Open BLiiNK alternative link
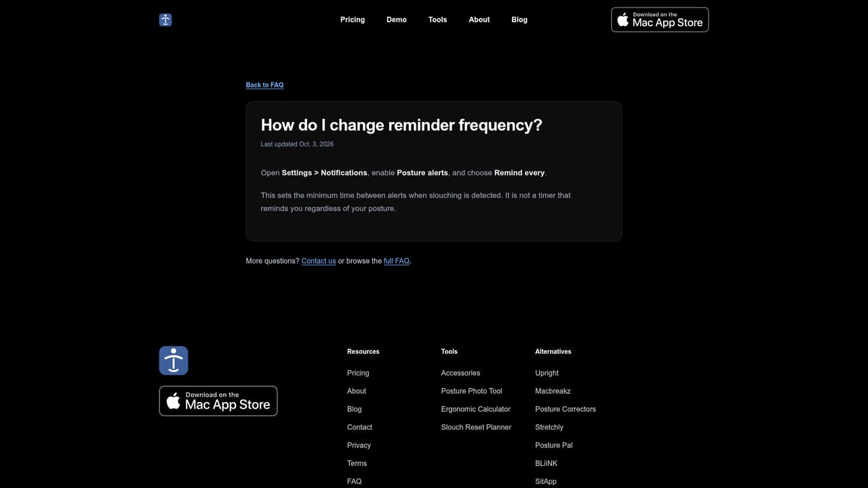The height and width of the screenshot is (488, 868). (546, 464)
